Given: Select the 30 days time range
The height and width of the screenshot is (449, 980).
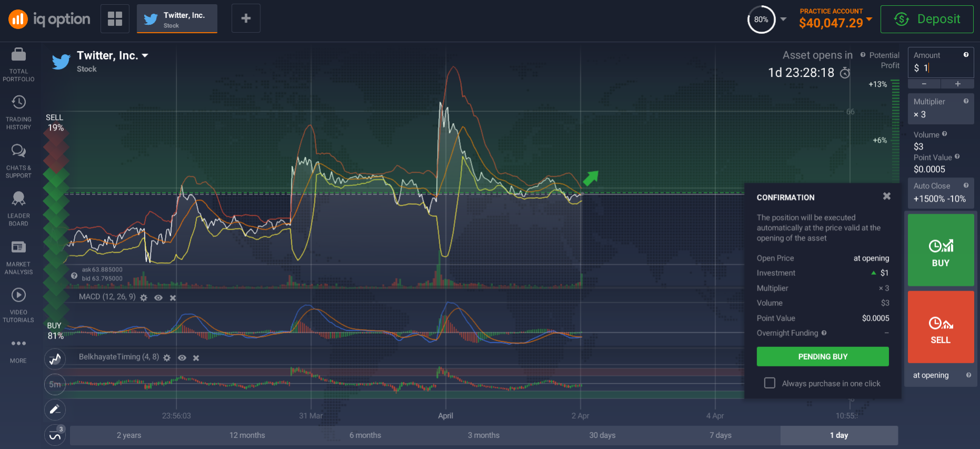Looking at the screenshot, I should coord(602,435).
